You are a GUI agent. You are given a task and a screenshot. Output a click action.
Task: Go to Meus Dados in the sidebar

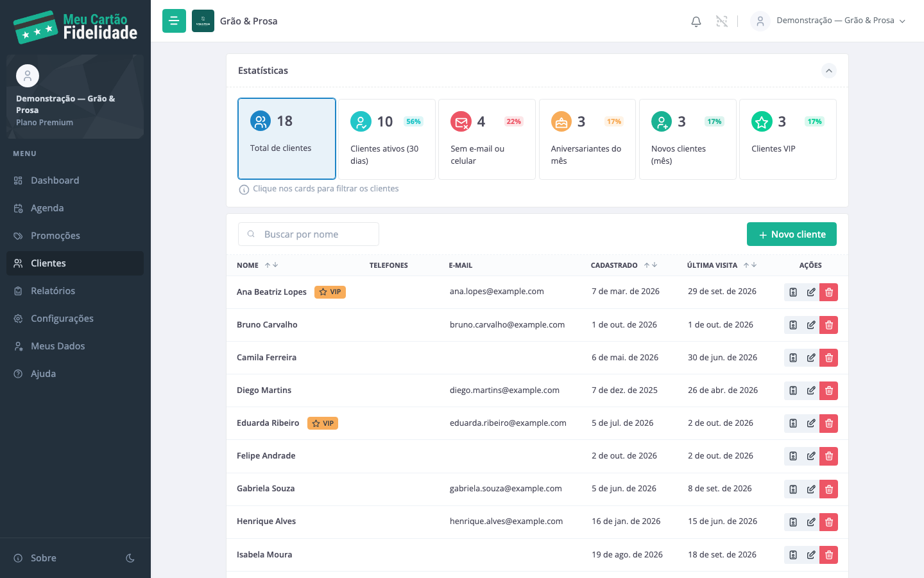point(75,346)
